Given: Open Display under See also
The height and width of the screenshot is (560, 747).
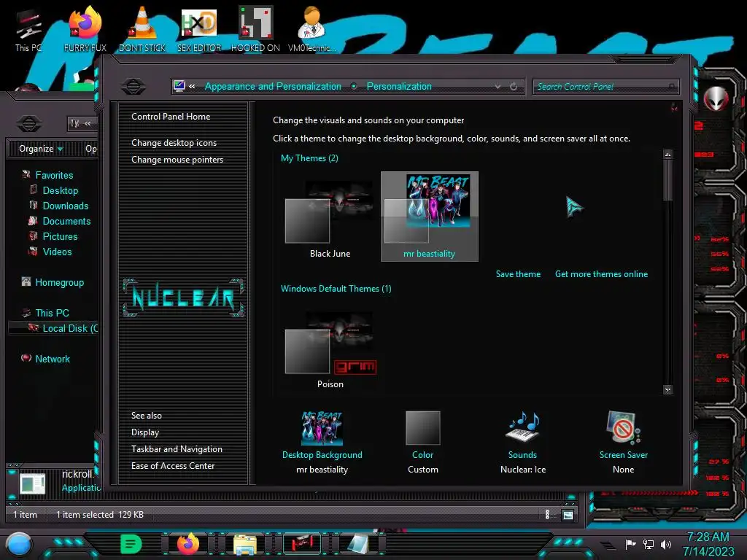Looking at the screenshot, I should tap(145, 432).
